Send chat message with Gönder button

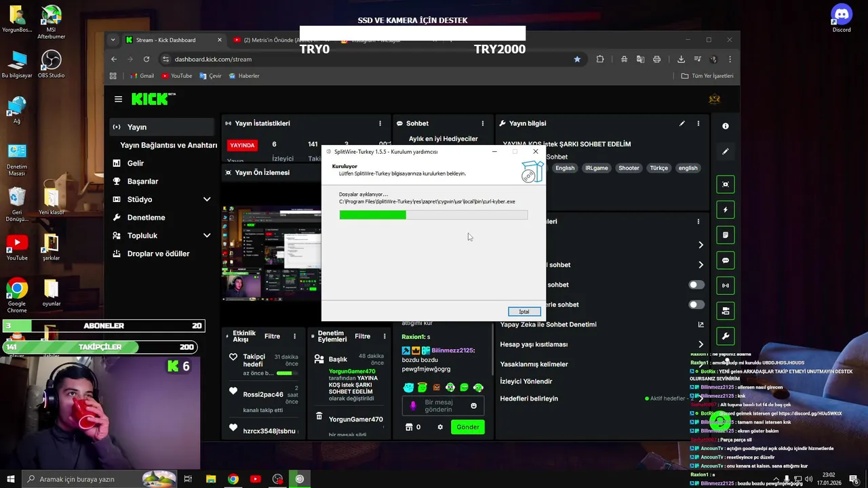pyautogui.click(x=468, y=427)
